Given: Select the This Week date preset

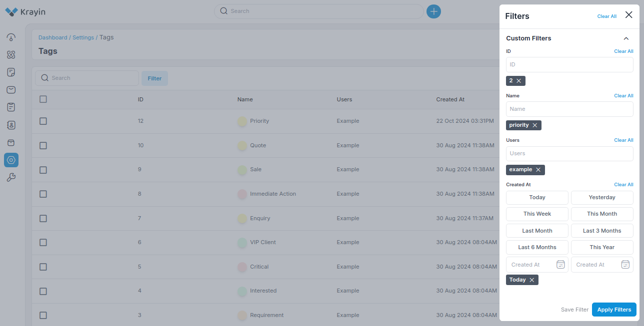Looking at the screenshot, I should click(x=537, y=214).
